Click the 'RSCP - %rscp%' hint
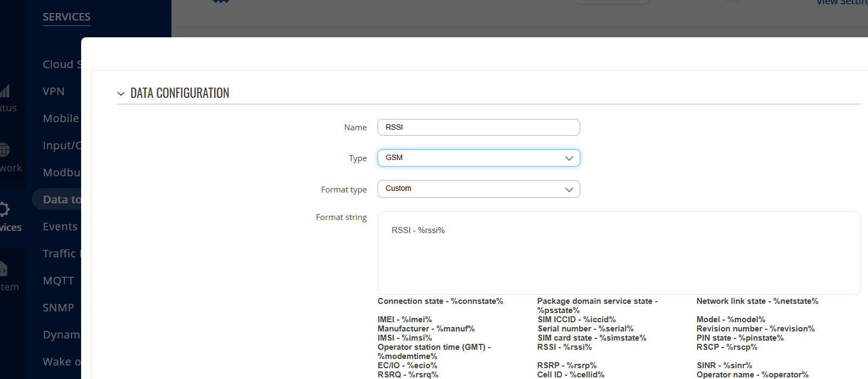 (727, 347)
